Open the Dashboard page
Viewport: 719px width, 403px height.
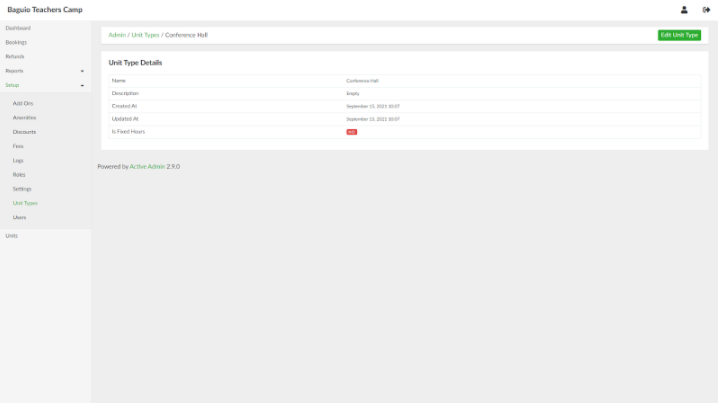tap(18, 28)
